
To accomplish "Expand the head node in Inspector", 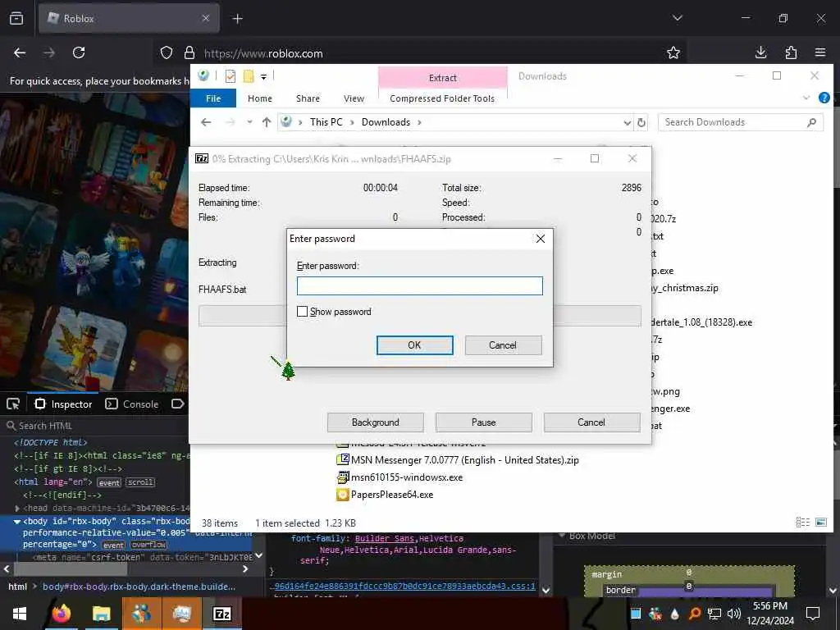I will click(17, 508).
